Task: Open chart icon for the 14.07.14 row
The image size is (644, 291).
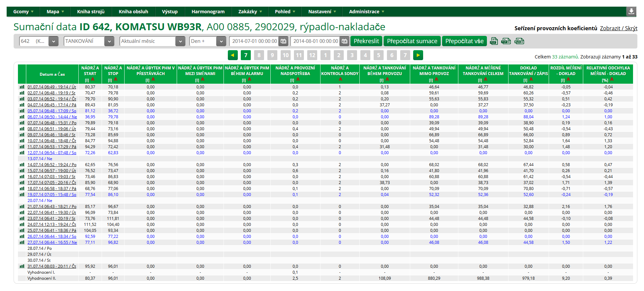Action: pos(22,165)
